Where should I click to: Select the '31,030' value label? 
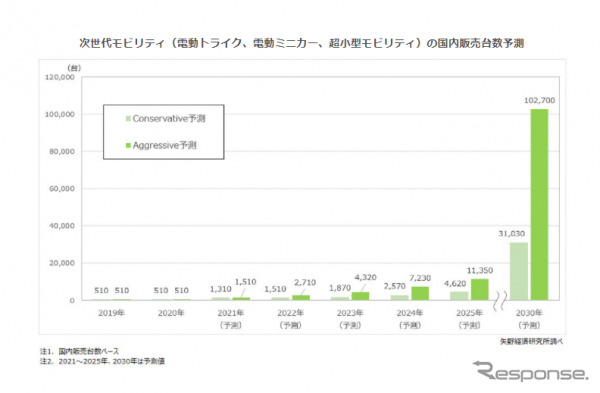coord(511,233)
